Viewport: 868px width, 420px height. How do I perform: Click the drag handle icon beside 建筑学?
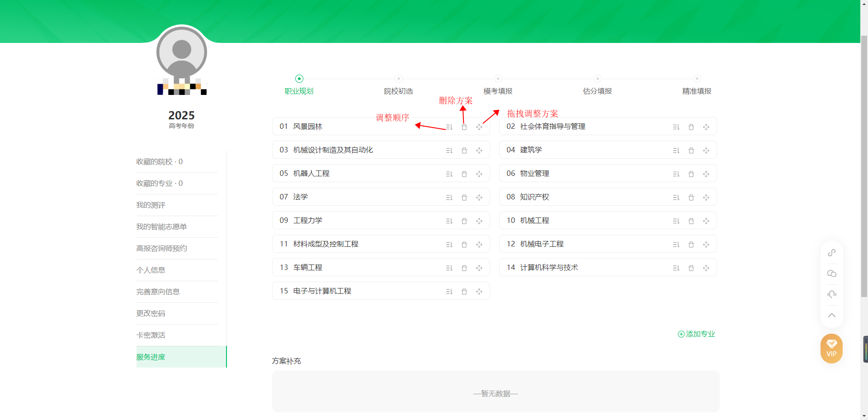(x=706, y=150)
